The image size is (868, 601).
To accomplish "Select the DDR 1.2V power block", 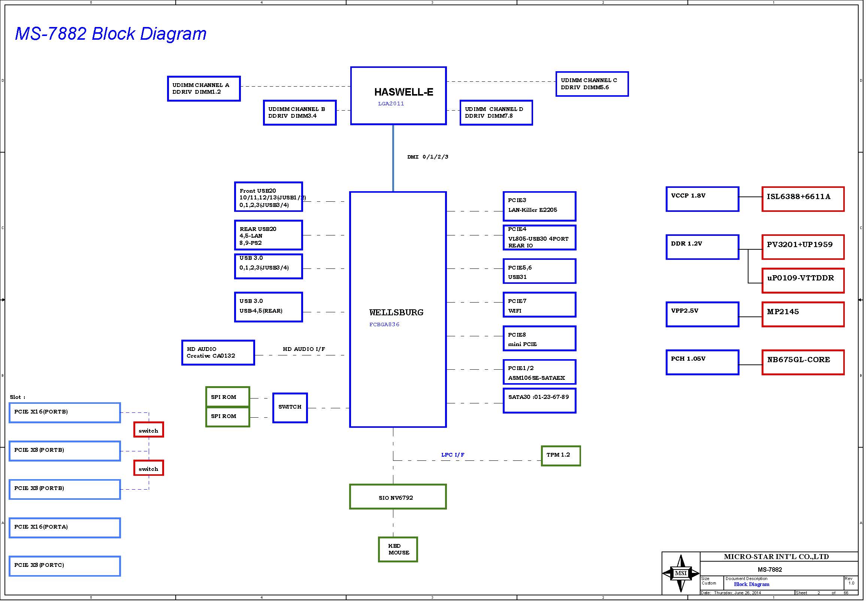I will pos(702,247).
